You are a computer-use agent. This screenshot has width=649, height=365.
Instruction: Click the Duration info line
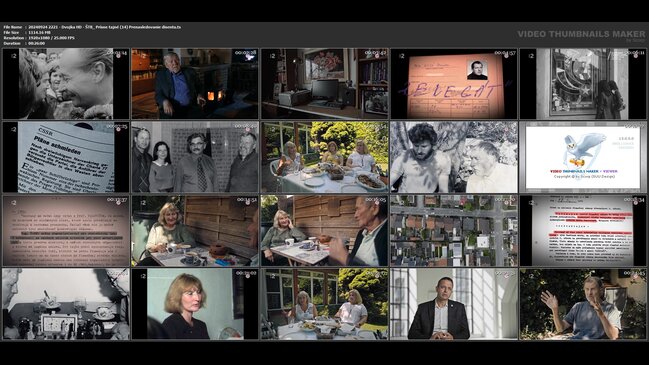tap(24, 43)
